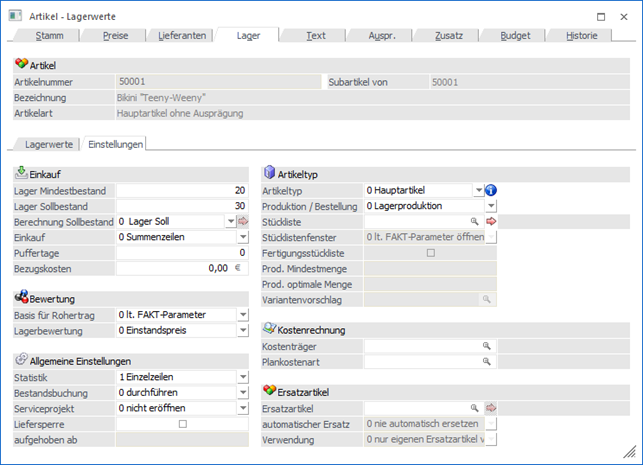Image resolution: width=643 pixels, height=465 pixels.
Task: Open the Einkauf Summenzeilen dropdown
Action: (242, 237)
